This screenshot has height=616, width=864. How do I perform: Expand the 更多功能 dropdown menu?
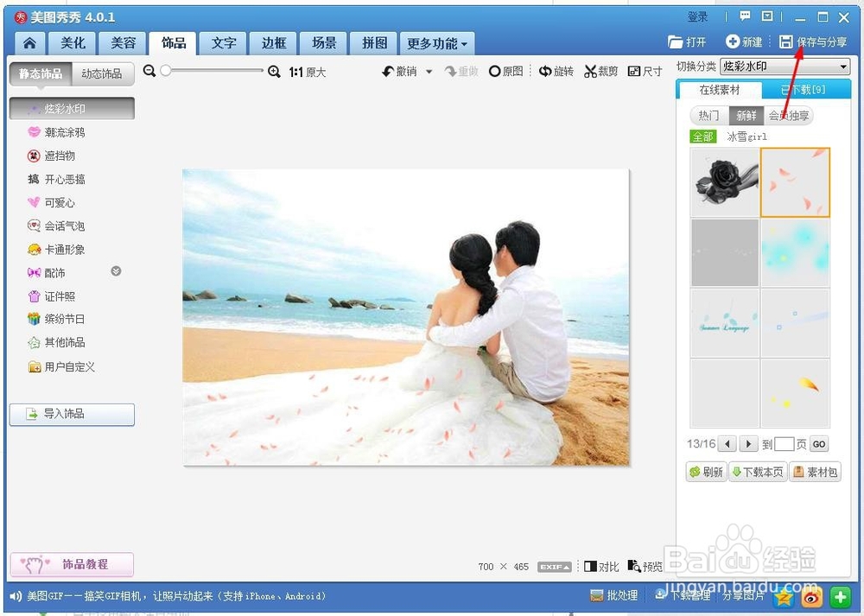tap(437, 43)
